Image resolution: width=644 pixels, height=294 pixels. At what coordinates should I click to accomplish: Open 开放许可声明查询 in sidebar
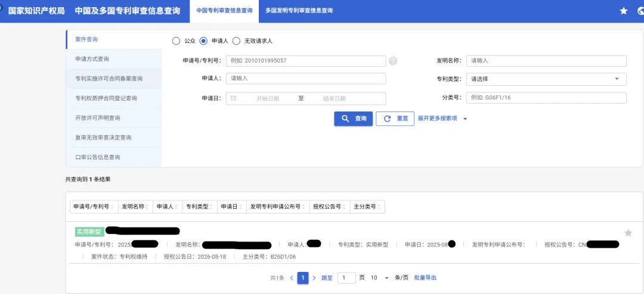(114, 118)
